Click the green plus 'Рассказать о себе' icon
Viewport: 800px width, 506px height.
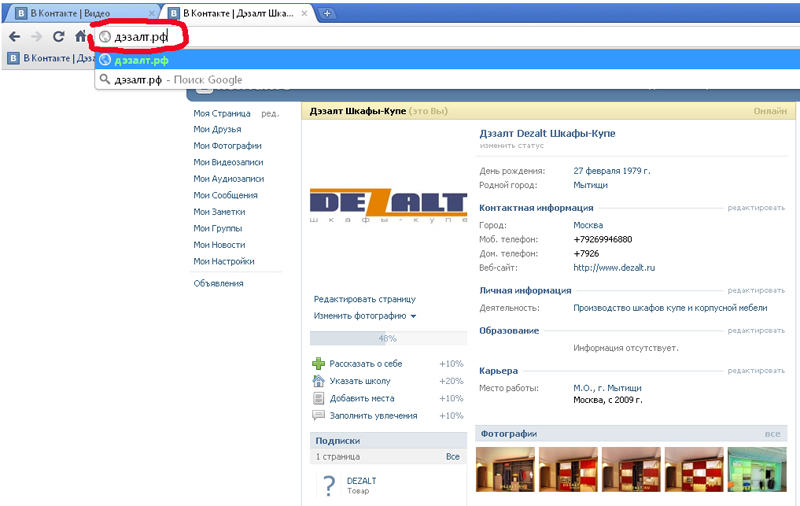pos(318,364)
